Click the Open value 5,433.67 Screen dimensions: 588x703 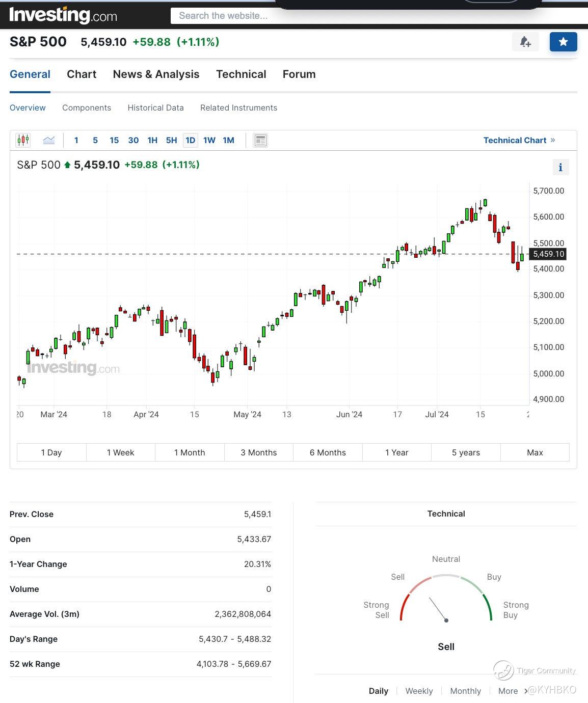(254, 539)
